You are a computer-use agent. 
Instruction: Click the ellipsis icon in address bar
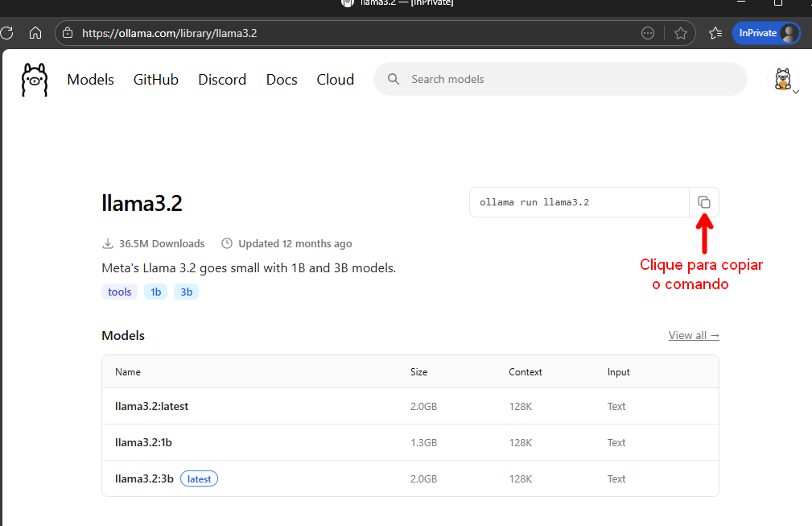pos(648,33)
